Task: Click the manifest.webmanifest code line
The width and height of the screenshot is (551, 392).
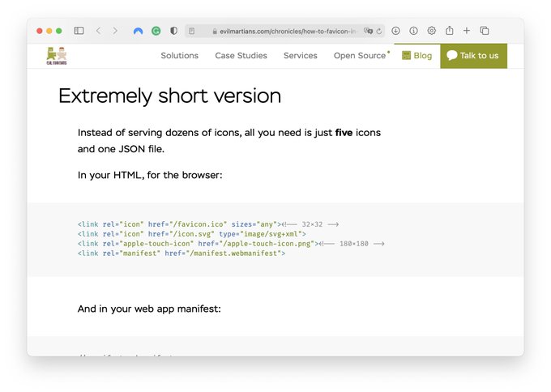Action: tap(182, 254)
